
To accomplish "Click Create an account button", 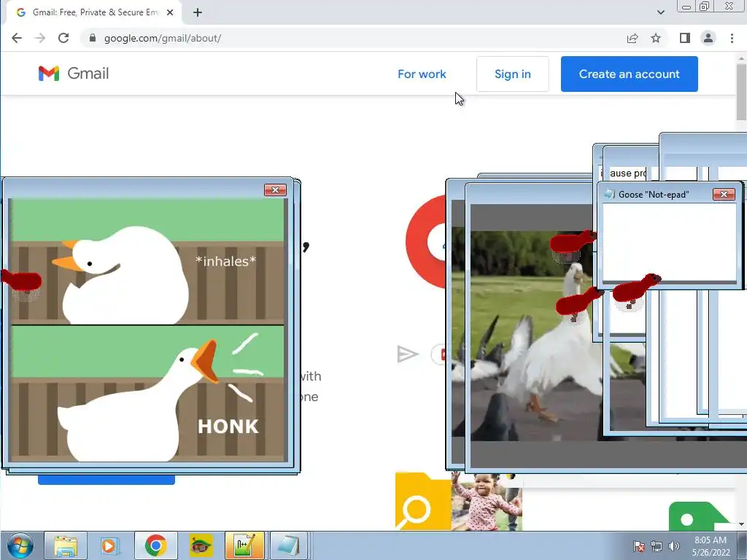I will (x=630, y=74).
